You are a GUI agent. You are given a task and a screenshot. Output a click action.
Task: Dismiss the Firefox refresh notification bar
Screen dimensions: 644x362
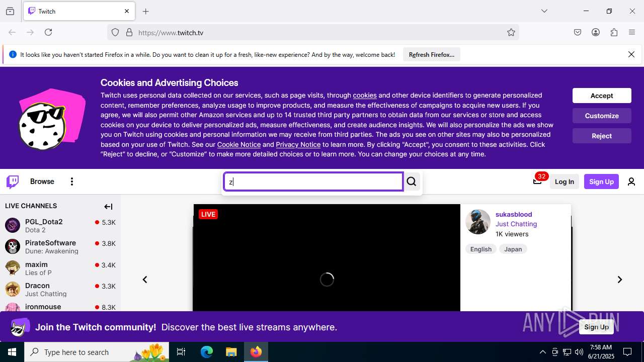tap(631, 54)
